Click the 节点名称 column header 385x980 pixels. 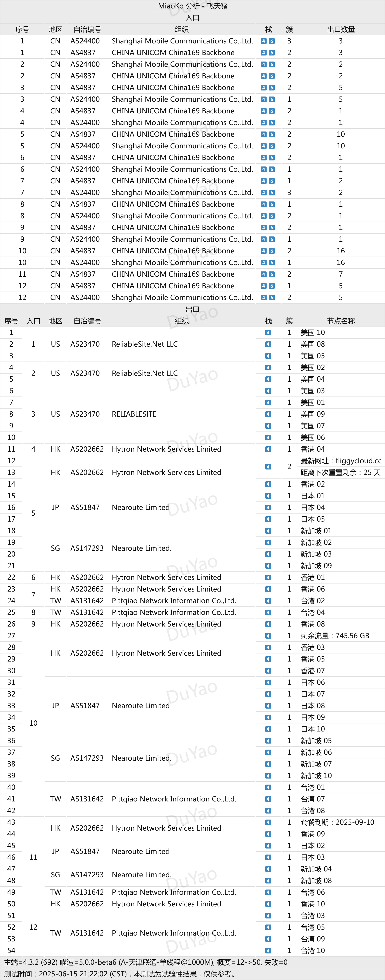point(341,321)
